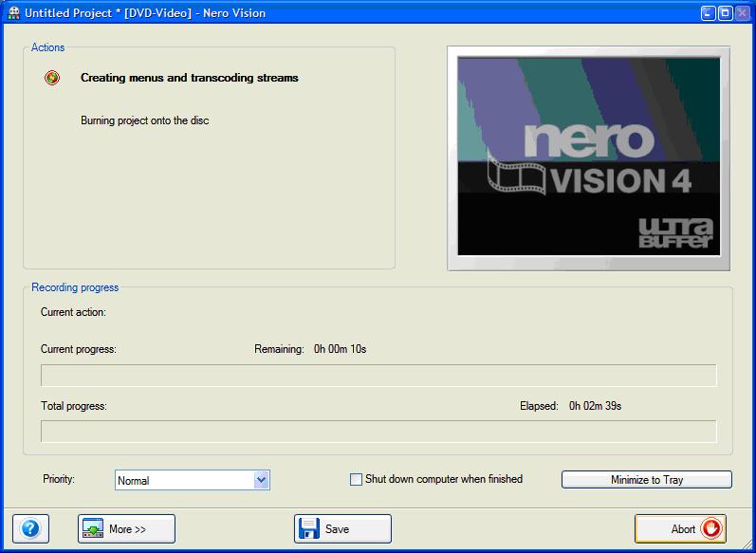Screen dimensions: 756x553
Task: Click the remaining time '0h 00m 10s'
Action: click(x=340, y=349)
